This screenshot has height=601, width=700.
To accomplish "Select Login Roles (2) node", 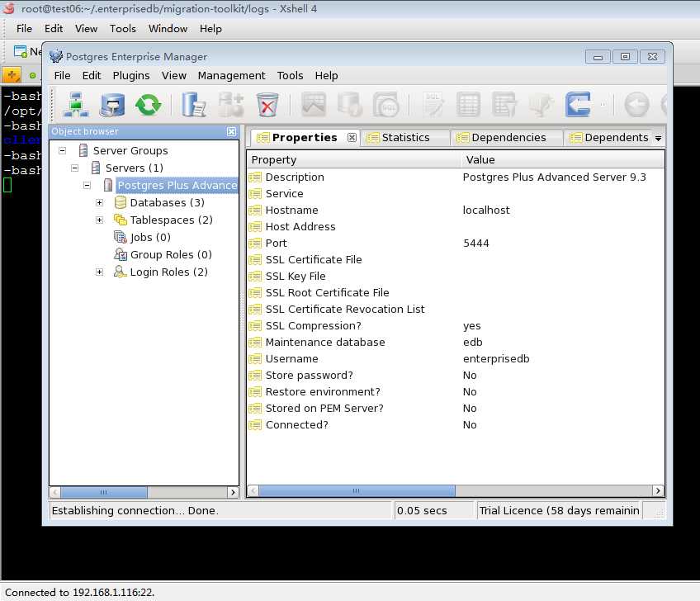I will point(168,272).
